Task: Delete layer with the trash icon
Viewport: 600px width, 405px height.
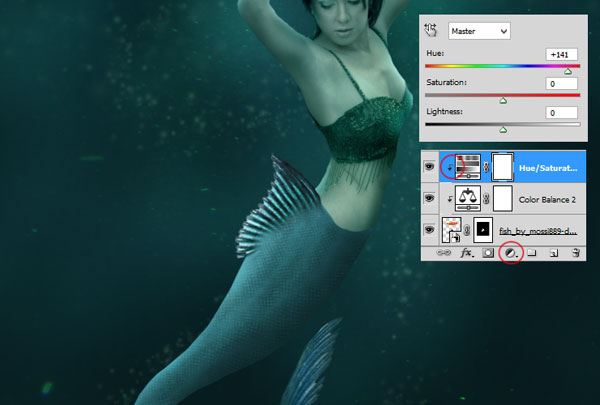Action: (x=576, y=253)
